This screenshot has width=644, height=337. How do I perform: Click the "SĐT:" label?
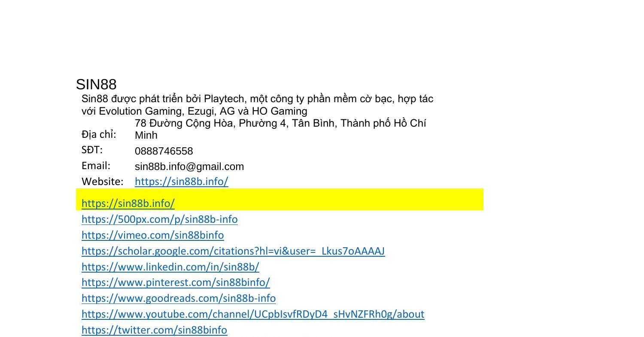pos(92,150)
